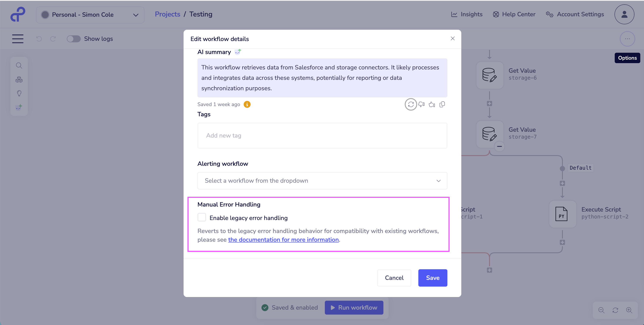This screenshot has height=325, width=644.
Task: Open the connectors cubes icon in sidebar
Action: click(19, 79)
